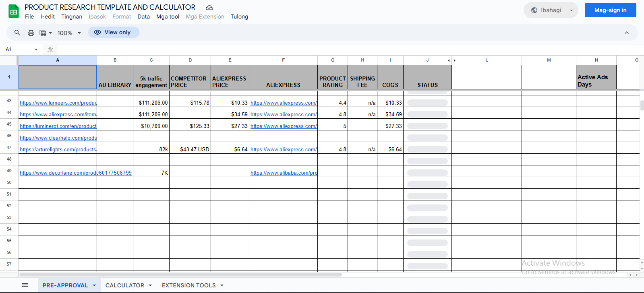
Task: Select the ALIEXPRESS PRICE cell showing $34.59
Action: (230, 113)
